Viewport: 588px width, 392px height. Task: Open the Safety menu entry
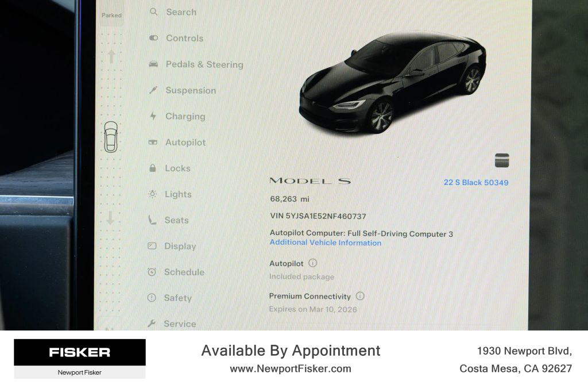coord(178,298)
